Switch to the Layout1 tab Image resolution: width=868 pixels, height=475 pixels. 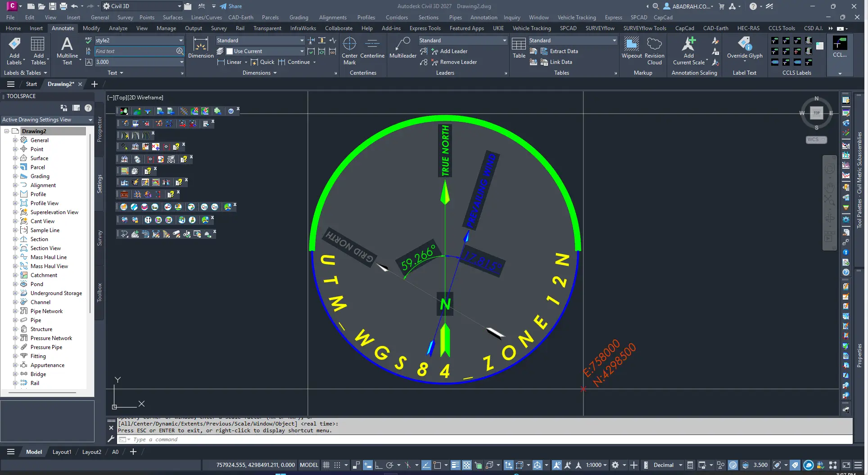tap(62, 452)
